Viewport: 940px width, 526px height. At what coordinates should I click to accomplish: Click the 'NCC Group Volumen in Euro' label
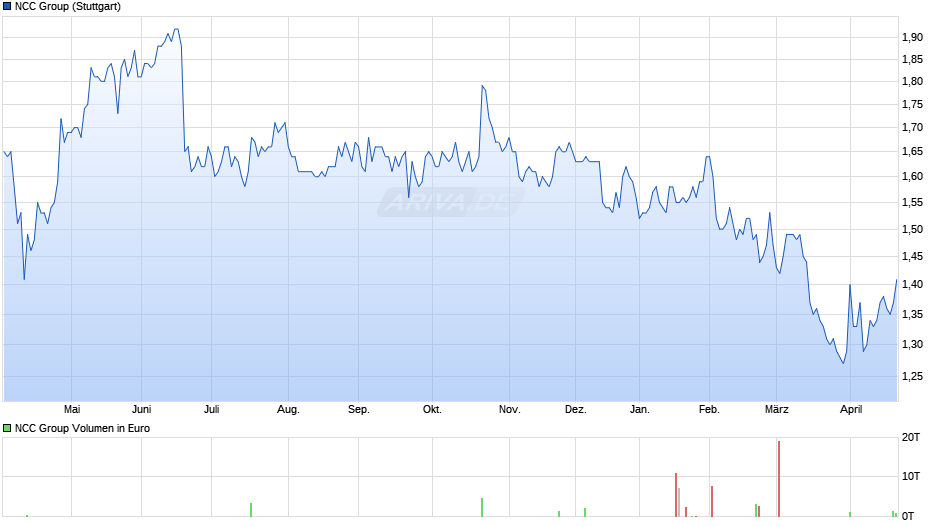pos(82,428)
